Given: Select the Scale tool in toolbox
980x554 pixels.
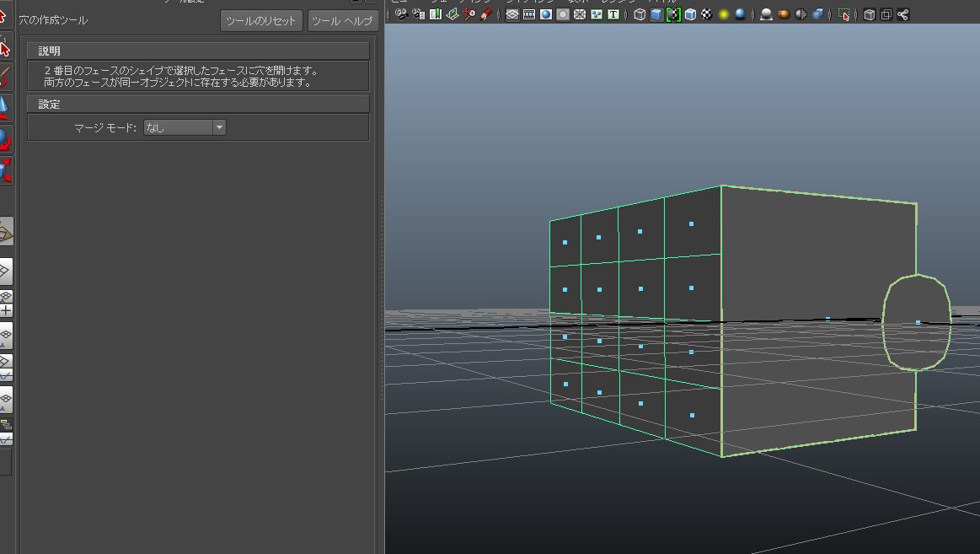Looking at the screenshot, I should coord(4,170).
